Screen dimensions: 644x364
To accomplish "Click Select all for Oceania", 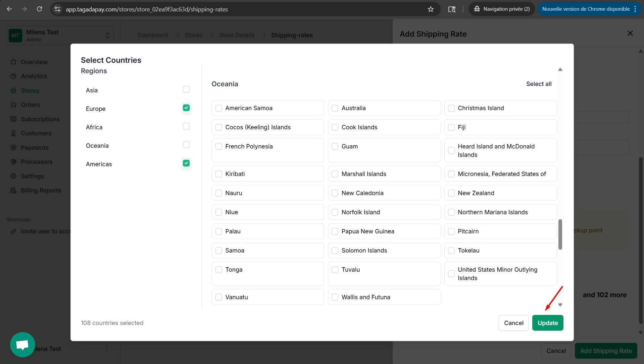I will tap(539, 84).
